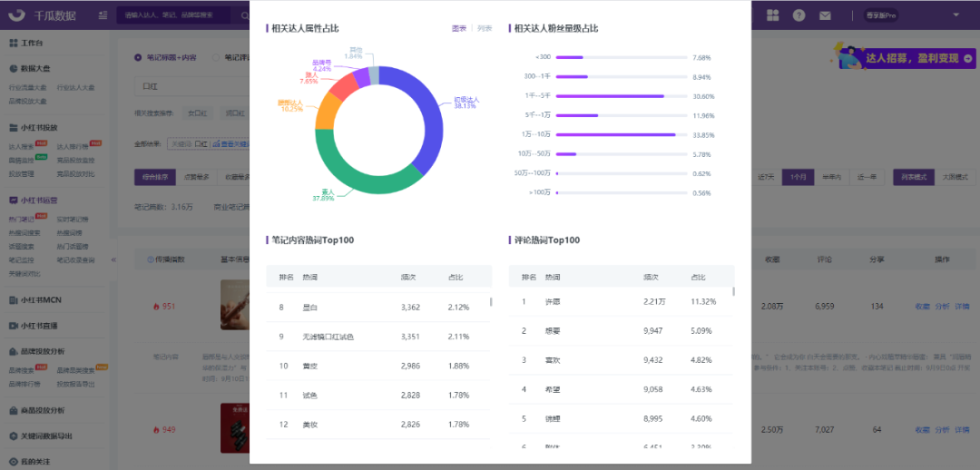Click the 小红书直播 video camera icon
980x470 pixels.
[x=13, y=326]
